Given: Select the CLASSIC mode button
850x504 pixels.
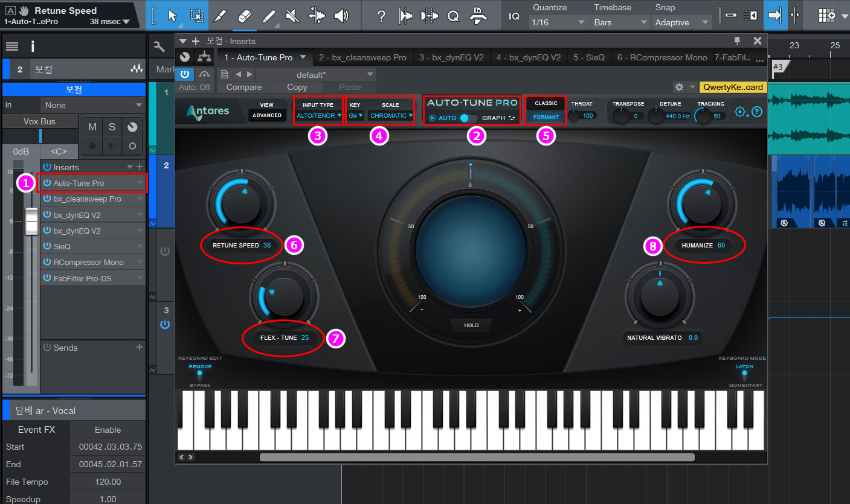Looking at the screenshot, I should coord(546,104).
